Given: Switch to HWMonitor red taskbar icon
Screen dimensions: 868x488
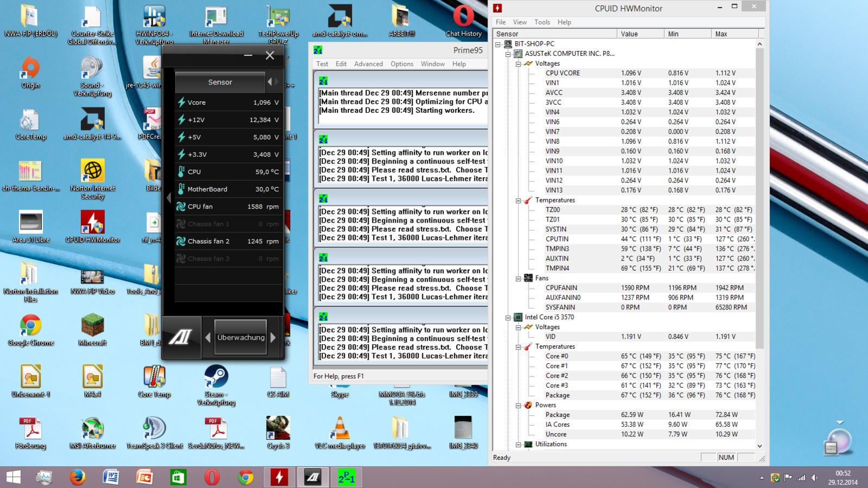Looking at the screenshot, I should point(280,477).
